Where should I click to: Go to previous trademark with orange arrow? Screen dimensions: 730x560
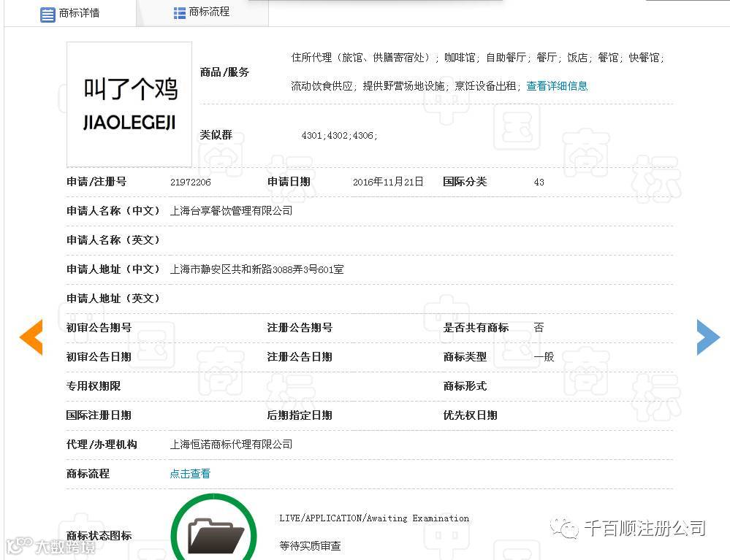click(31, 337)
